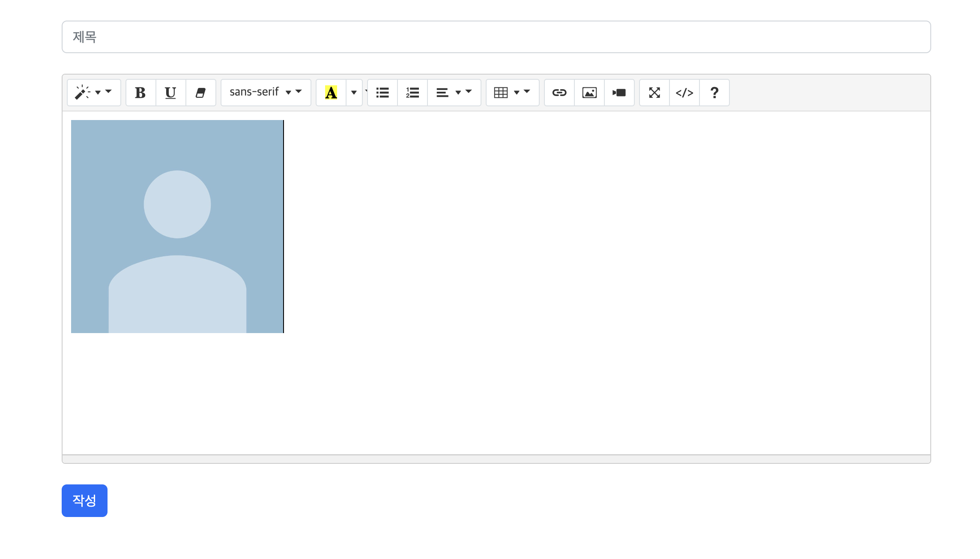
Task: Open the sans-serif font family dropdown
Action: [266, 93]
